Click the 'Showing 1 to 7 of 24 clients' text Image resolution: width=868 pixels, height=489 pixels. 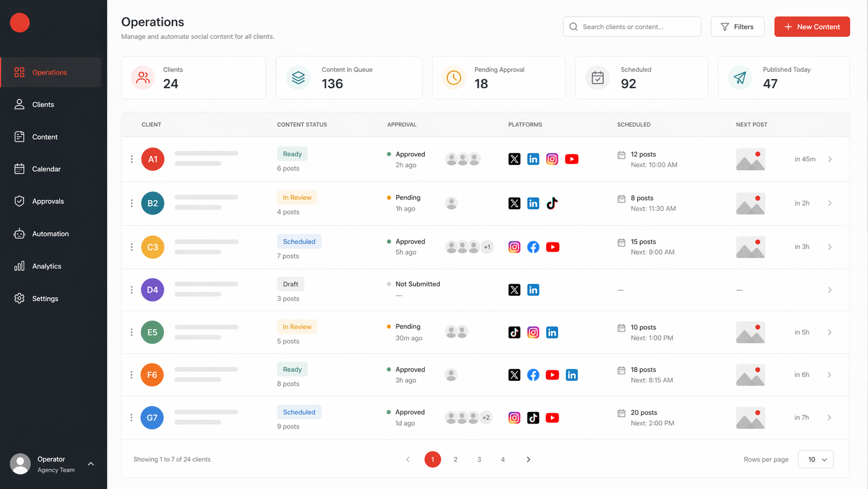pyautogui.click(x=172, y=459)
